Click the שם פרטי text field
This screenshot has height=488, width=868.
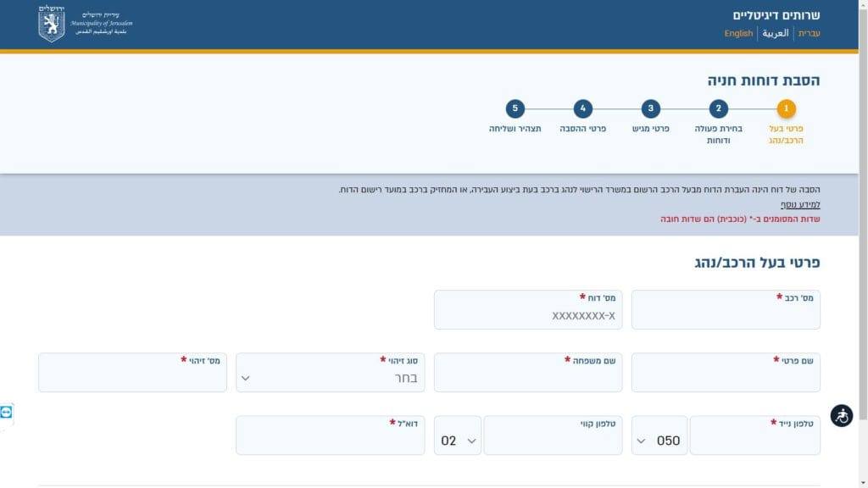click(726, 377)
